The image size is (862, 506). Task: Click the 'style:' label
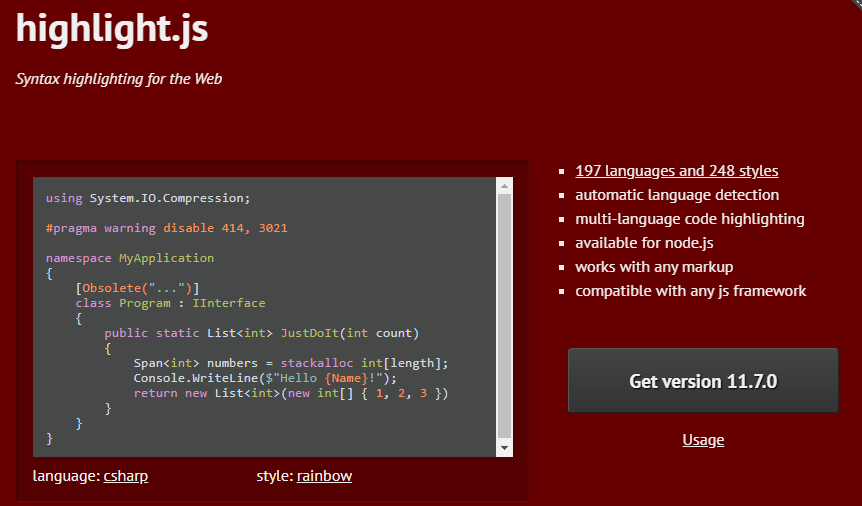[275, 476]
